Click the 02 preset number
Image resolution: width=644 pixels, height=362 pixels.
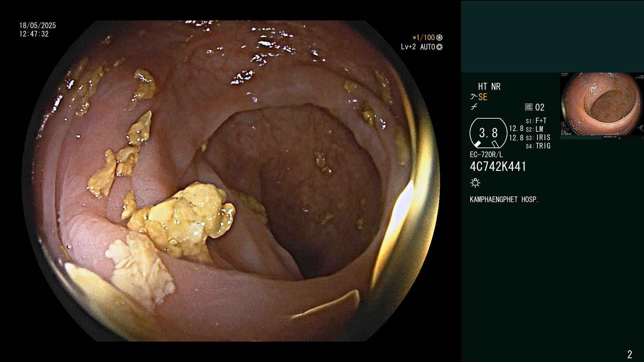pyautogui.click(x=540, y=107)
